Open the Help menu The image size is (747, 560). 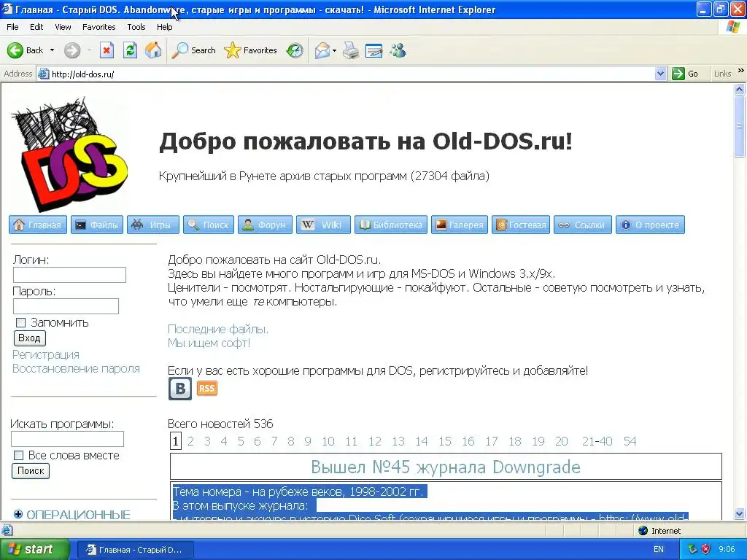[164, 27]
